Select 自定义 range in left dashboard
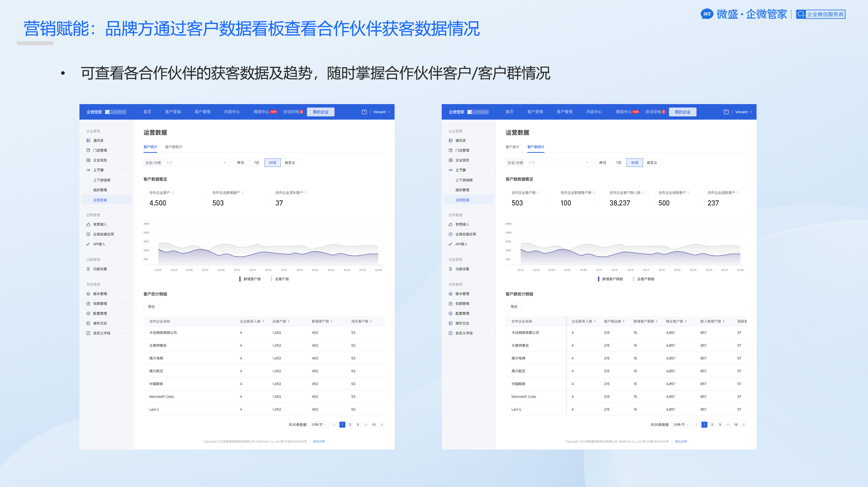868x487 pixels. click(290, 163)
